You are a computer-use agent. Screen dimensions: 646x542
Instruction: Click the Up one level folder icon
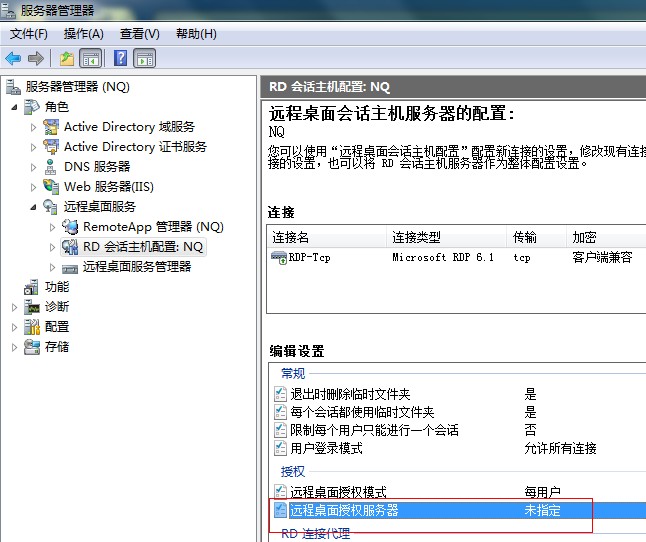[x=66, y=58]
